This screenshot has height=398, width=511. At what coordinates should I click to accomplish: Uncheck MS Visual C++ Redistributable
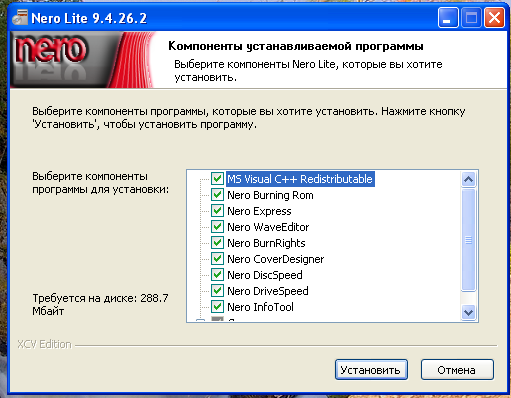tap(217, 179)
